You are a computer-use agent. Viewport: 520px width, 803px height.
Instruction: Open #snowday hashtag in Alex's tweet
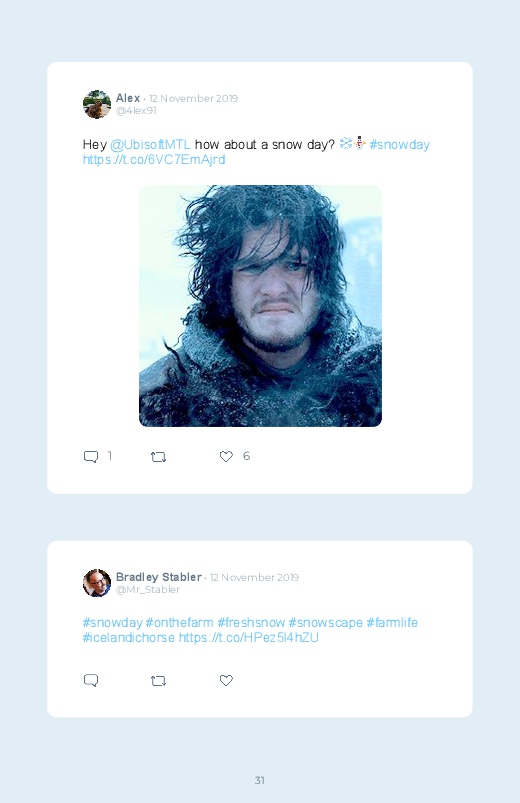[x=400, y=145]
